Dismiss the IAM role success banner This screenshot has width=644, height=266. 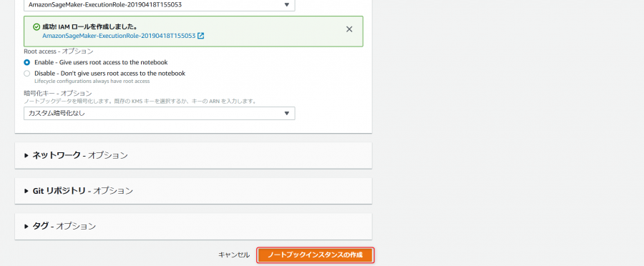pyautogui.click(x=349, y=29)
